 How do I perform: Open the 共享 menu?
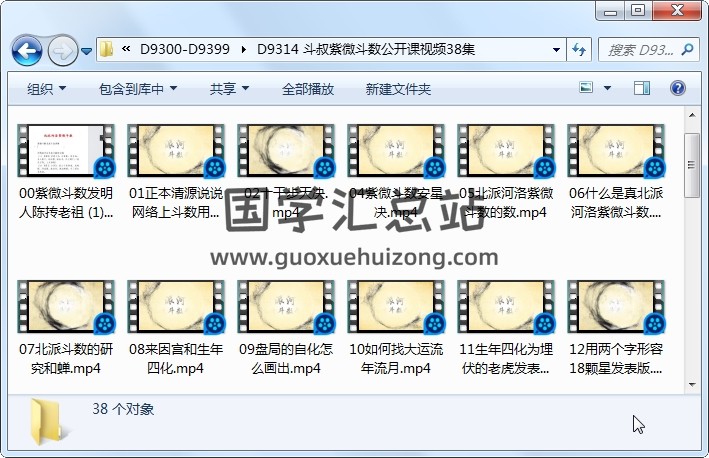point(229,89)
